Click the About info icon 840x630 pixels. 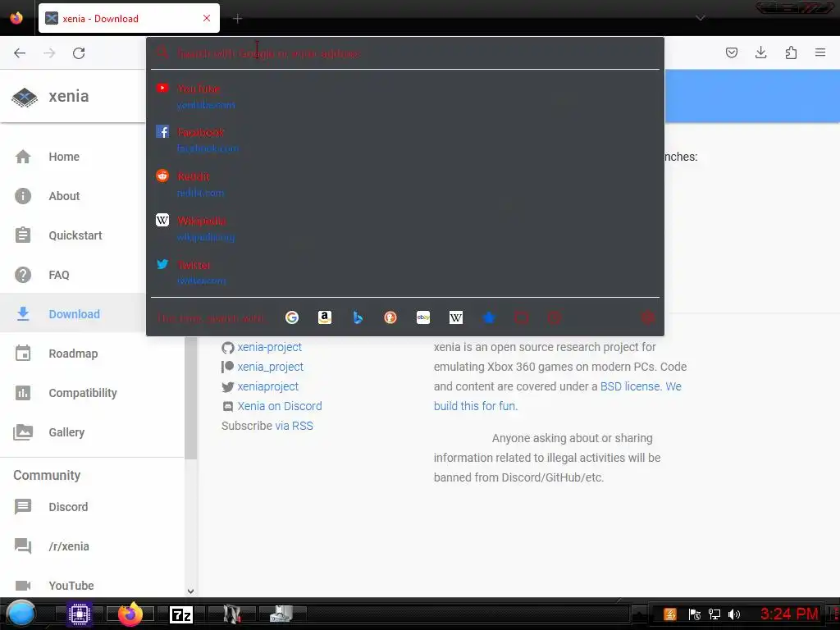(23, 196)
